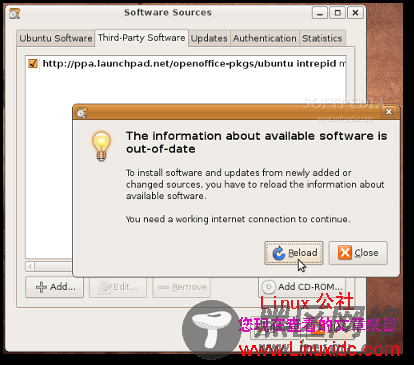This screenshot has width=414, height=365.
Task: Click the Software Sources title bar icon
Action: point(15,13)
